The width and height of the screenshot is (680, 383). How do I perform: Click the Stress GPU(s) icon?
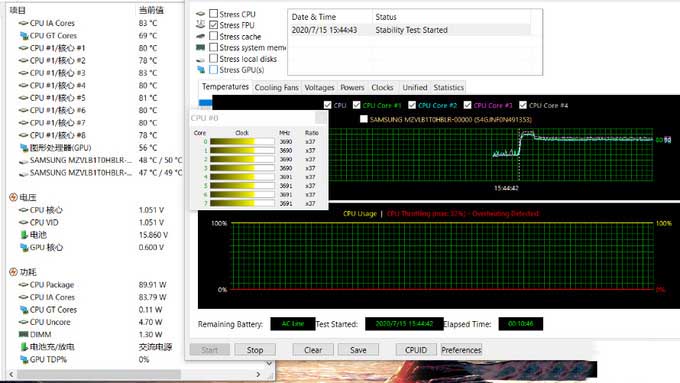pyautogui.click(x=200, y=69)
